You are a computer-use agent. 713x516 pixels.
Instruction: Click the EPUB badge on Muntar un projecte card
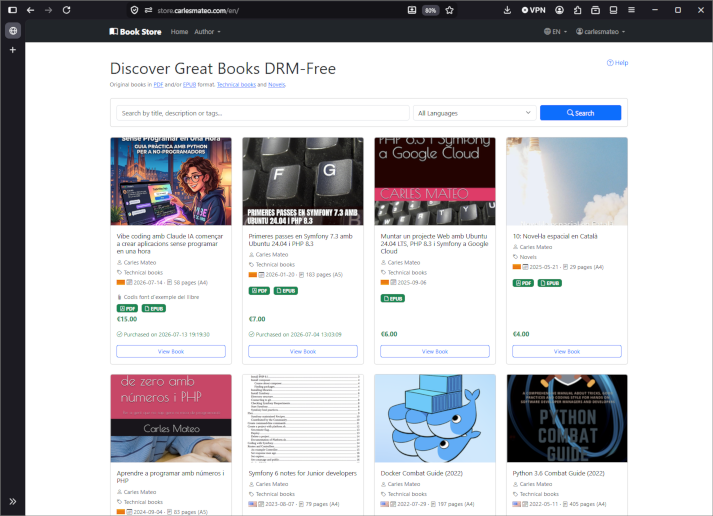(392, 298)
